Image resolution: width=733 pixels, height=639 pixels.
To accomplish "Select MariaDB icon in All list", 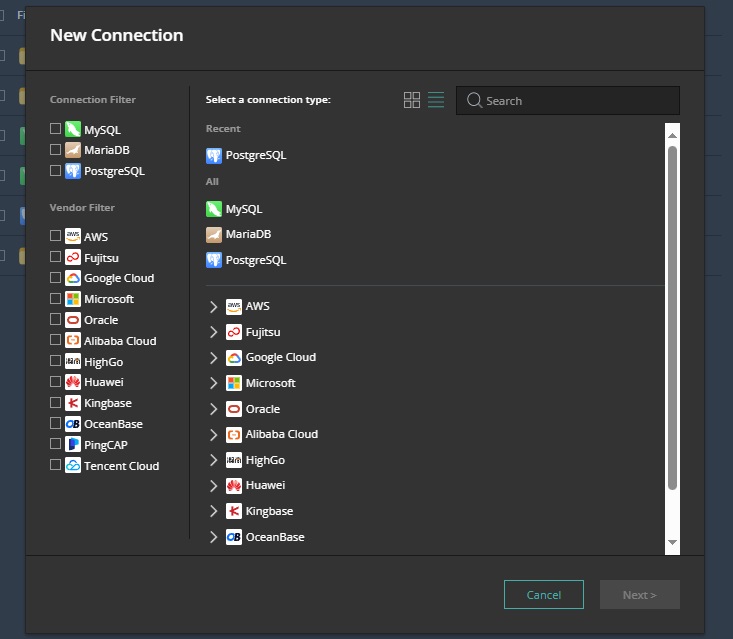I will pos(213,234).
